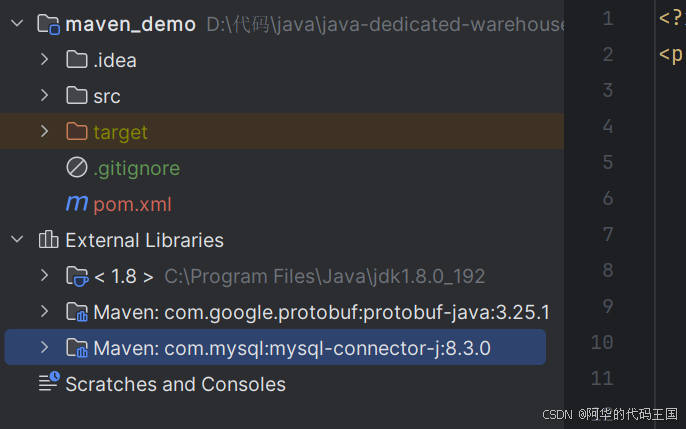
Task: Collapse the maven_demo project root node
Action: [x=17, y=24]
